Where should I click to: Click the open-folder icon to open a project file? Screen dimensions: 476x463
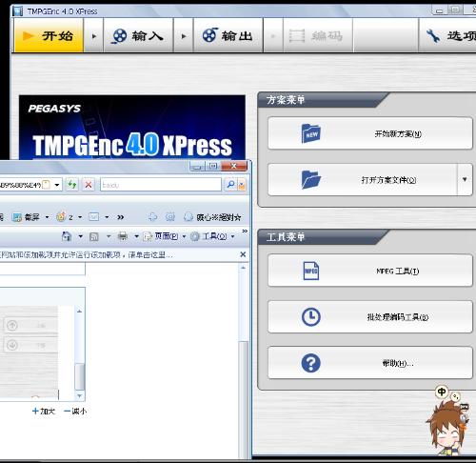[x=310, y=180]
